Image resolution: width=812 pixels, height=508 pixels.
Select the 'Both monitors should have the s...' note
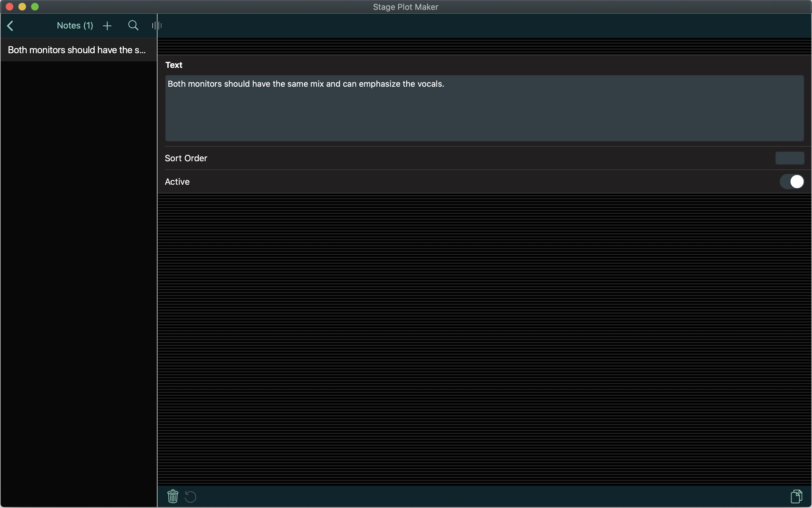[x=79, y=50]
